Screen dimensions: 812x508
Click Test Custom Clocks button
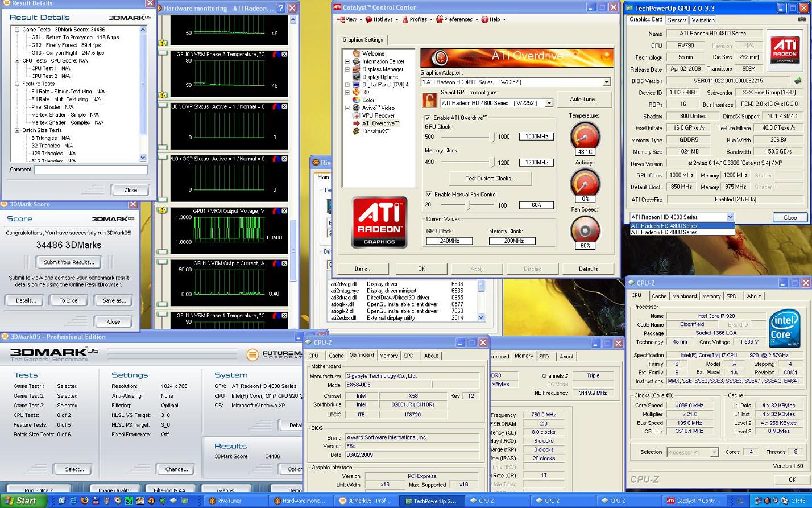click(x=490, y=178)
